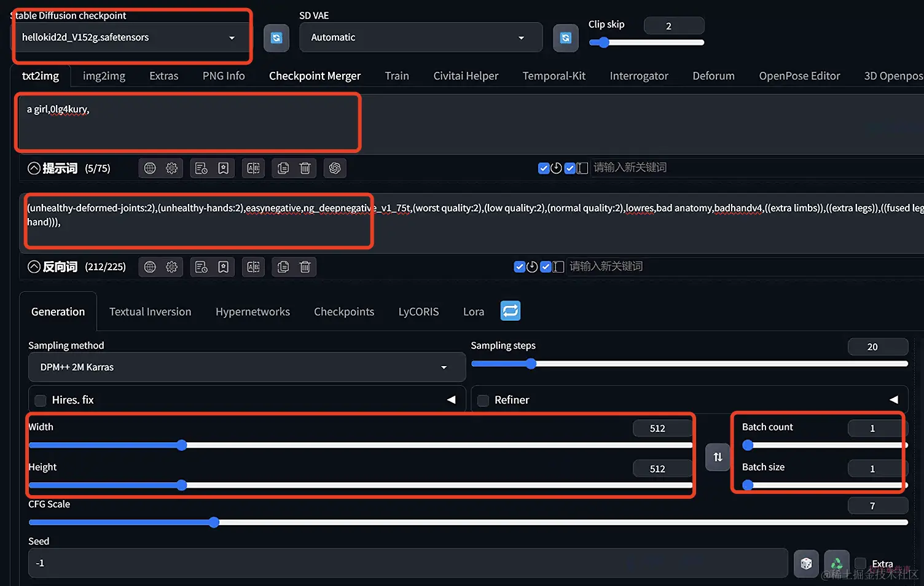Open prompt history in the 提示词 row
This screenshot has height=586, width=924.
click(x=202, y=168)
